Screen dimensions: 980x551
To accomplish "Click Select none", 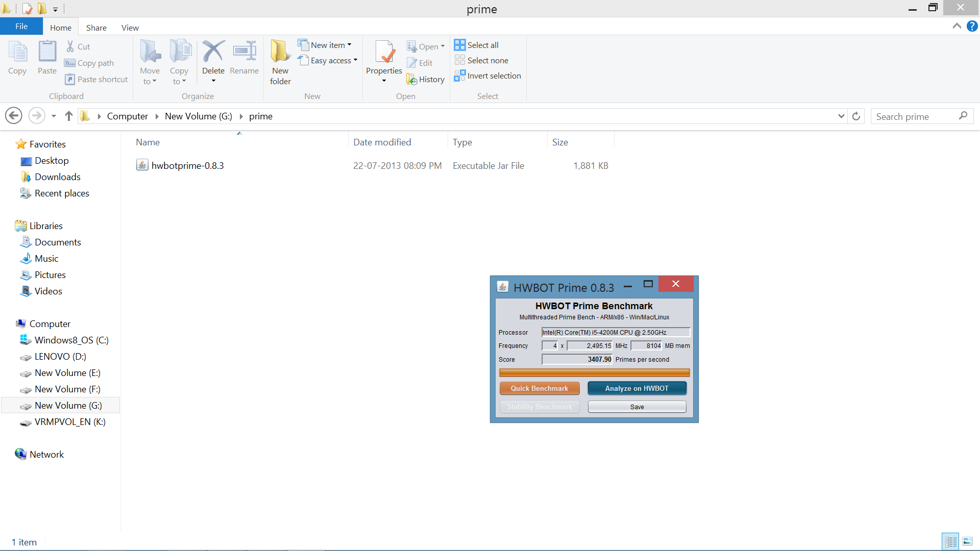I will 481,60.
